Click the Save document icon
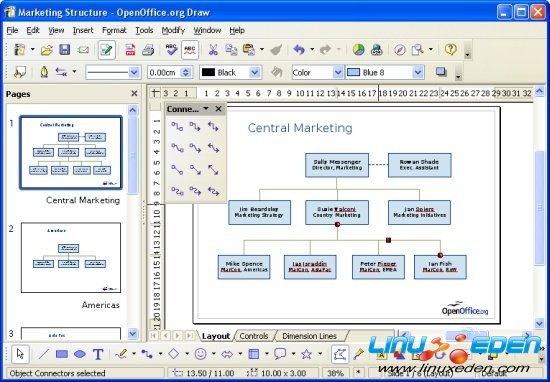 click(x=65, y=49)
